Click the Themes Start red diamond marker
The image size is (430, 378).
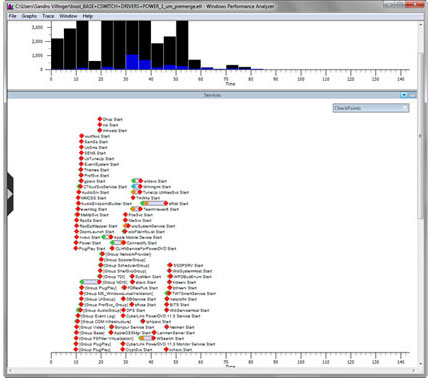pyautogui.click(x=81, y=170)
